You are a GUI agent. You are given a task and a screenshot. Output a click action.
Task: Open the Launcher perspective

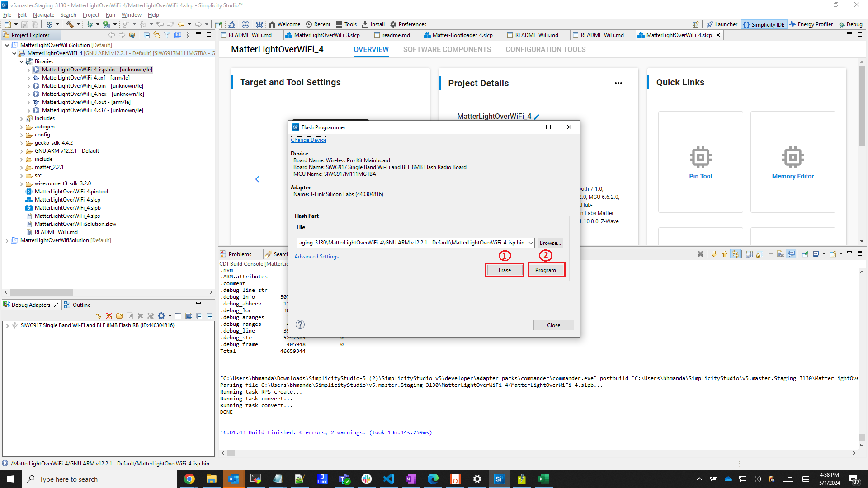coord(722,24)
